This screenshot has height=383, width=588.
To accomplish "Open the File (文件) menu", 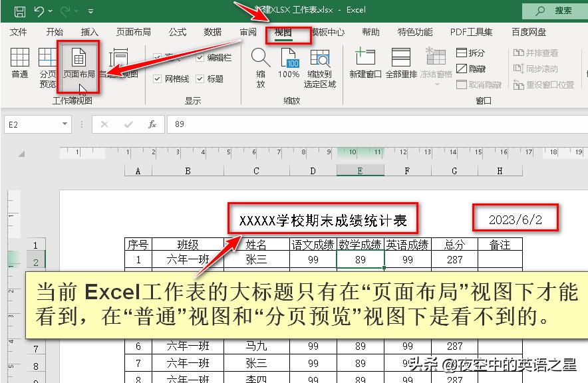I will click(x=19, y=31).
